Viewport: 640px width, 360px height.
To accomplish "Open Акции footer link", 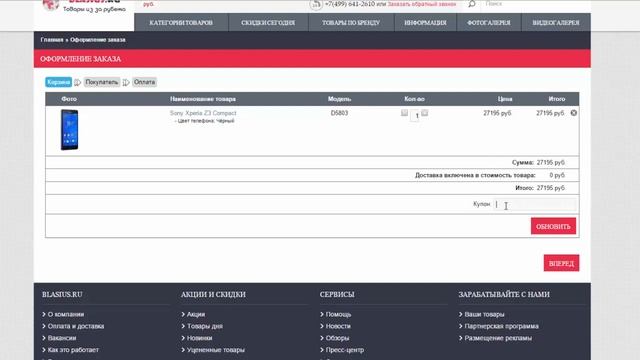I will click(x=196, y=314).
